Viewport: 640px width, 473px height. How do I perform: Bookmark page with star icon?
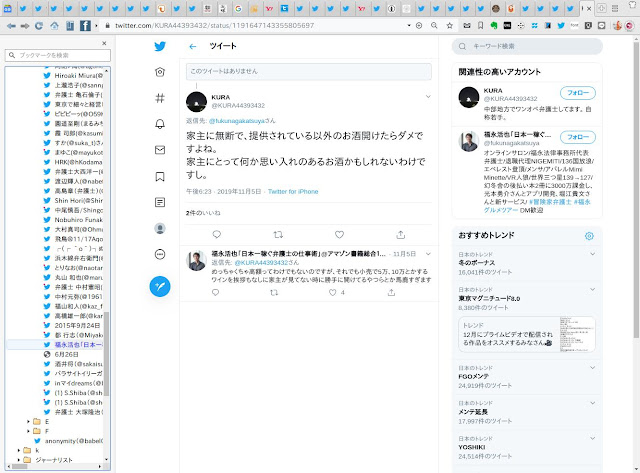pos(449,26)
